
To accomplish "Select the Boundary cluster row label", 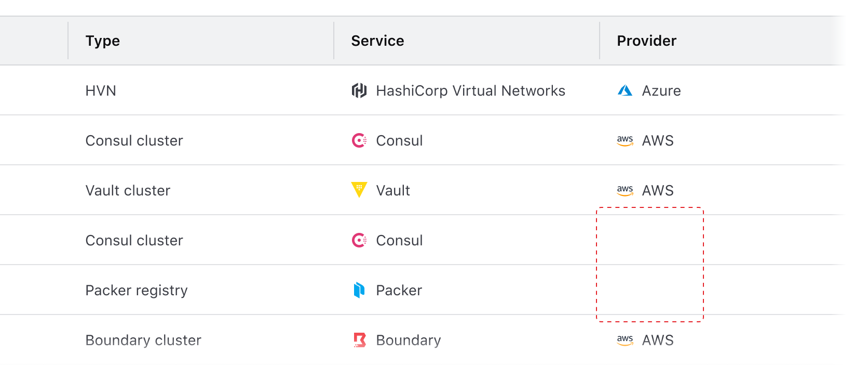I will 143,340.
